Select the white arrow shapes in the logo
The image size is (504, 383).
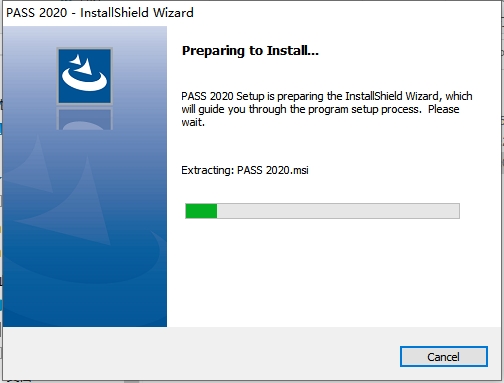point(82,64)
